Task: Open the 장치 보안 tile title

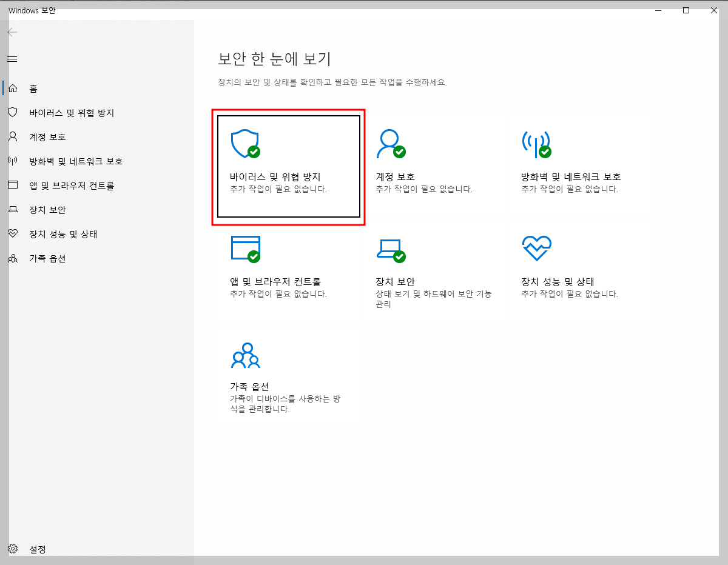Action: (x=396, y=282)
